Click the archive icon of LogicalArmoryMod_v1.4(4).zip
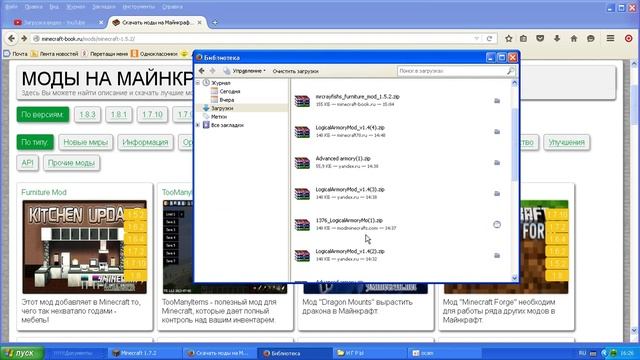 point(302,131)
